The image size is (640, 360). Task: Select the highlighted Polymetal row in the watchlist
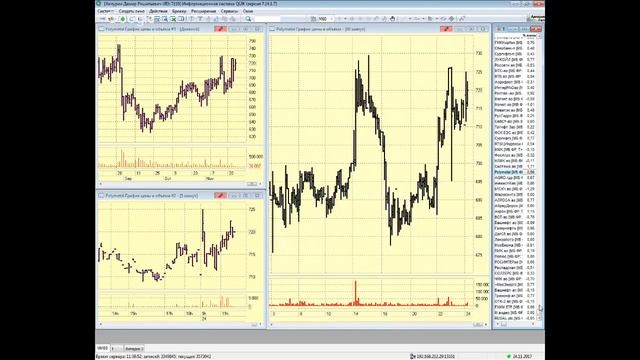pyautogui.click(x=515, y=172)
